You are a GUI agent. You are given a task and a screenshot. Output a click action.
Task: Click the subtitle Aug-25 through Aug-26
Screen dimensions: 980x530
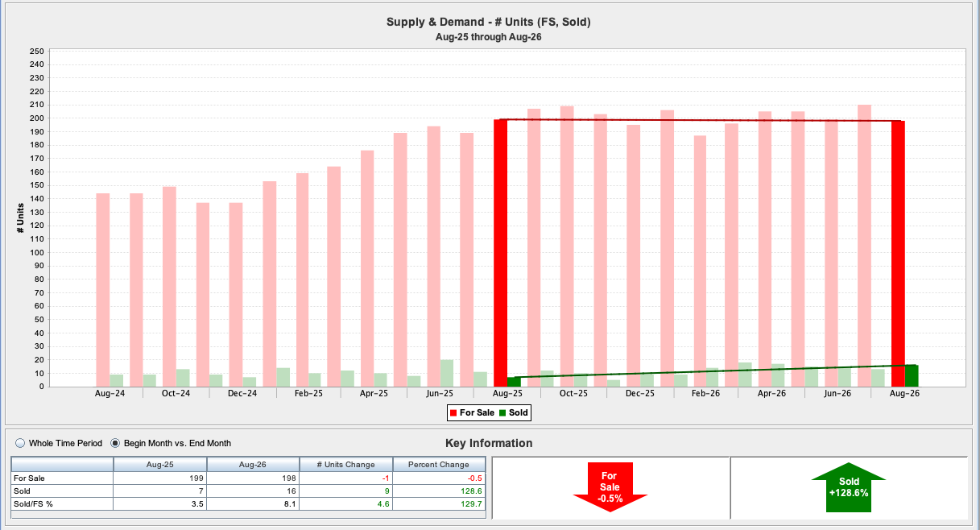click(489, 37)
